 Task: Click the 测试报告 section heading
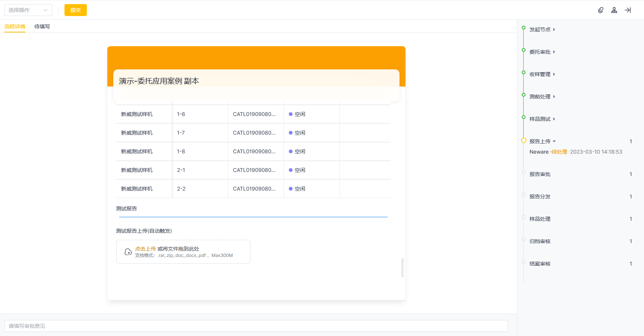(127, 208)
